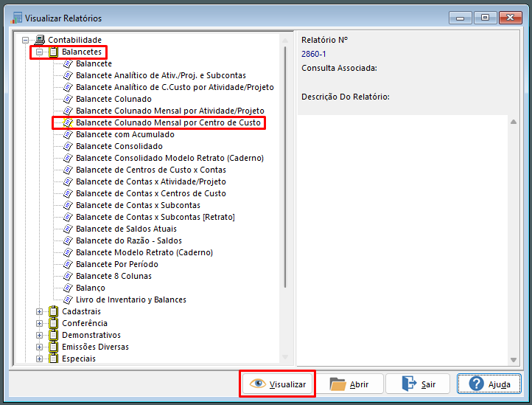Select the Balancete 8 Colunas label
The height and width of the screenshot is (405, 532).
(x=113, y=276)
